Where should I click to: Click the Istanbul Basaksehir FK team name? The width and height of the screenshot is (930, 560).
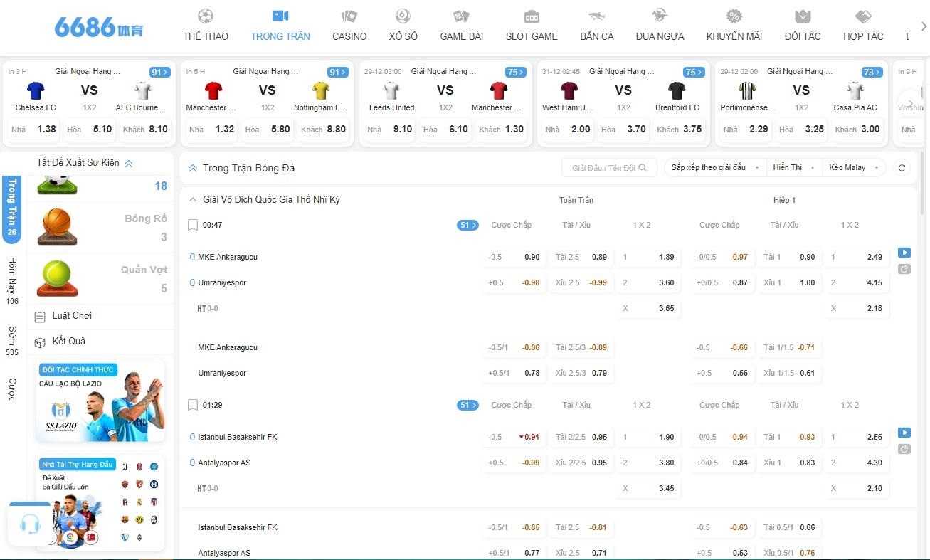pyautogui.click(x=238, y=437)
